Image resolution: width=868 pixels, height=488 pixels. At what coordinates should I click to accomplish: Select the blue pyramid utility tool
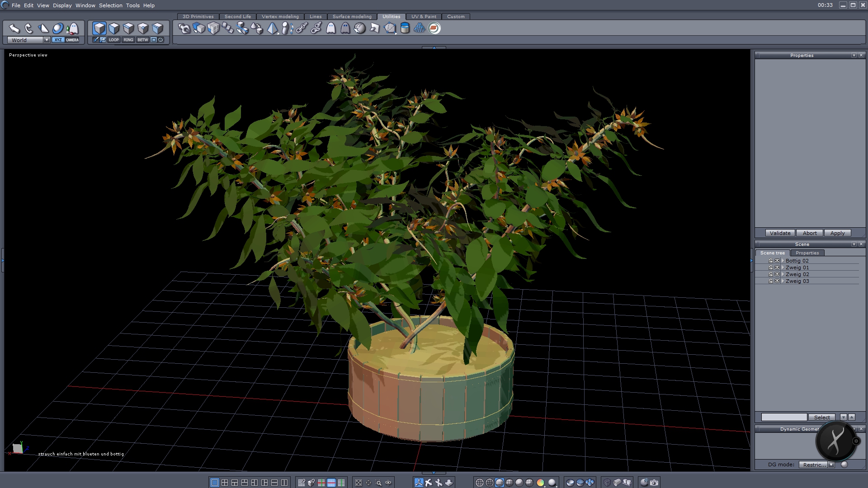pyautogui.click(x=272, y=28)
